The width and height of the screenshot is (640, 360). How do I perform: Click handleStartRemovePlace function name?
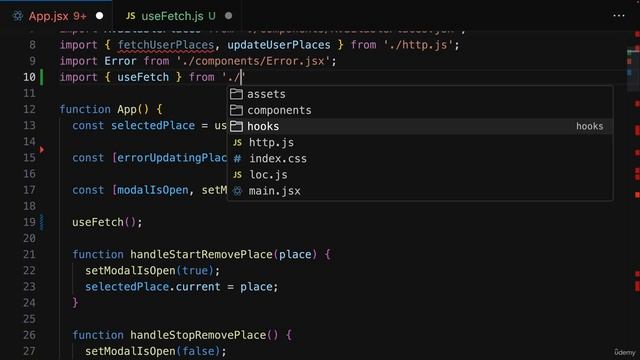coord(202,254)
